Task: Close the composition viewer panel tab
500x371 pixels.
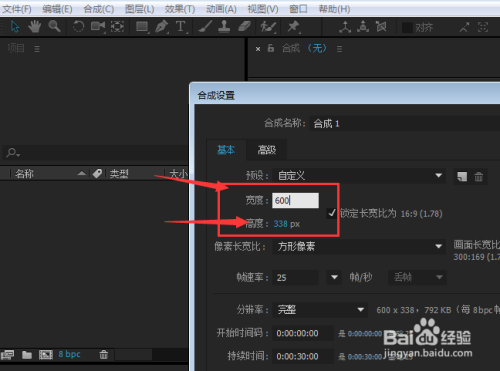Action: coord(258,49)
